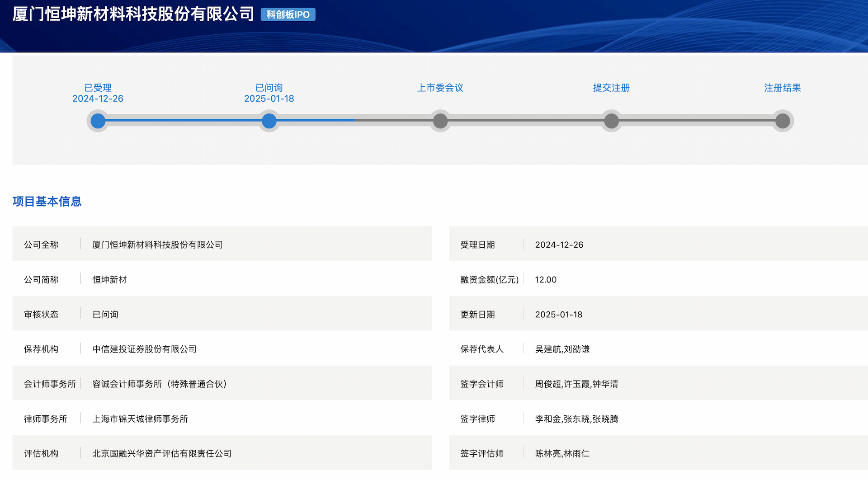
Task: Select the 注册结果 timeline dot
Action: [x=783, y=121]
